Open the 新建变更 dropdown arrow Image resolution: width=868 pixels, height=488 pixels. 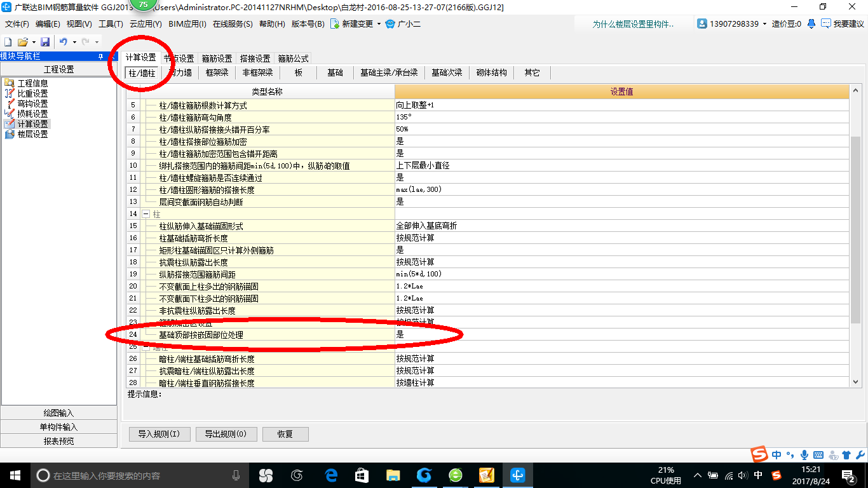click(379, 24)
